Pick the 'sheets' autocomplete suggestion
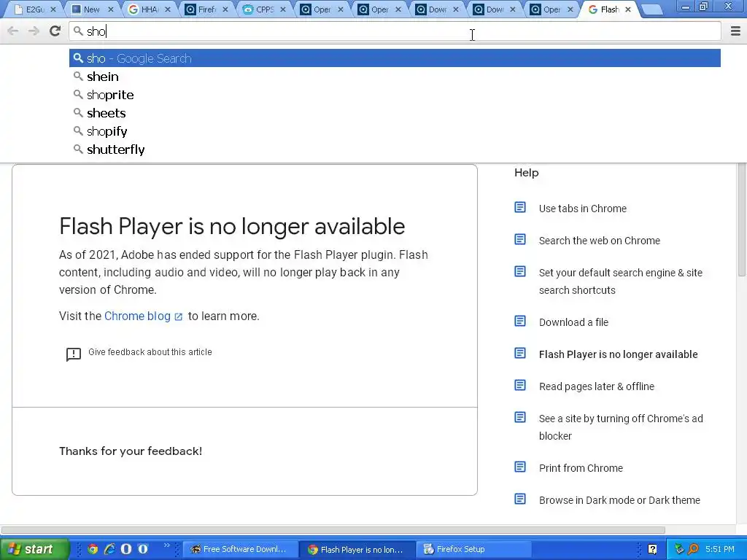Image resolution: width=747 pixels, height=560 pixels. (395, 113)
